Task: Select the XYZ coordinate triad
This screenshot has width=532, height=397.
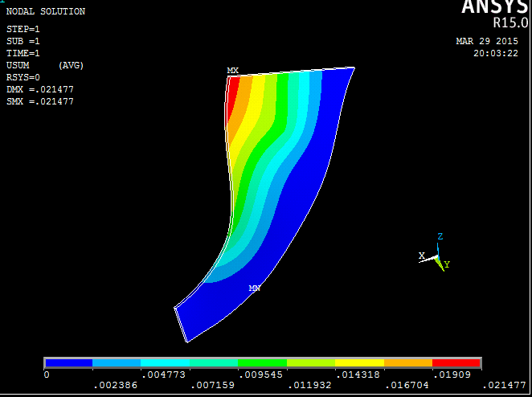Action: point(434,252)
